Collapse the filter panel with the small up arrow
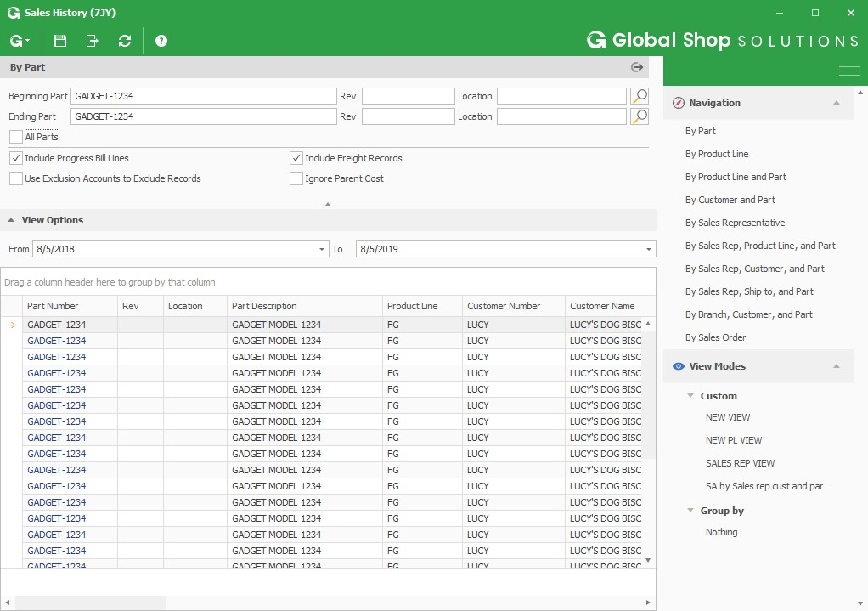868x611 pixels. [x=328, y=205]
